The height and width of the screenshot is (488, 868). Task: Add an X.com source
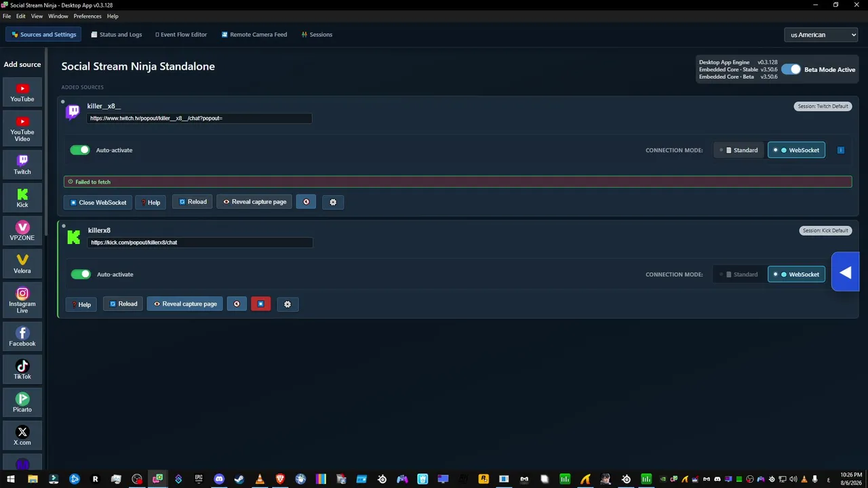pos(22,435)
